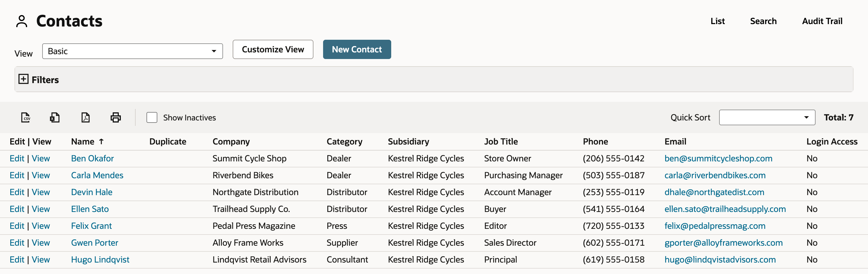Viewport: 868px width, 274px height.
Task: Open the Audit Trail
Action: (822, 21)
